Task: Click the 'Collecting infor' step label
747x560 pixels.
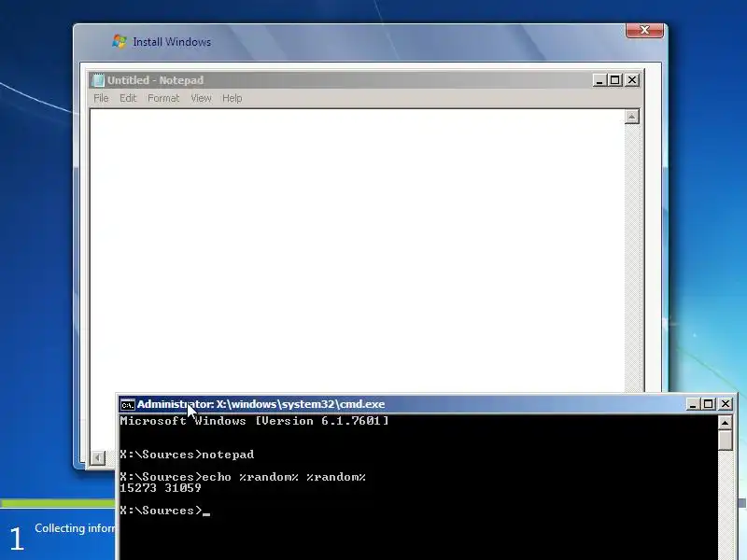Action: coord(75,528)
